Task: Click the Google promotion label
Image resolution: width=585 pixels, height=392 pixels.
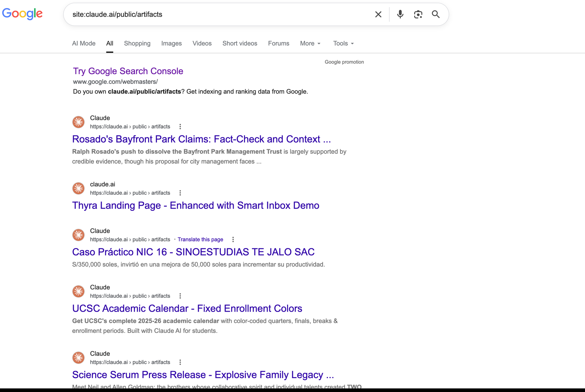Action: [x=344, y=62]
